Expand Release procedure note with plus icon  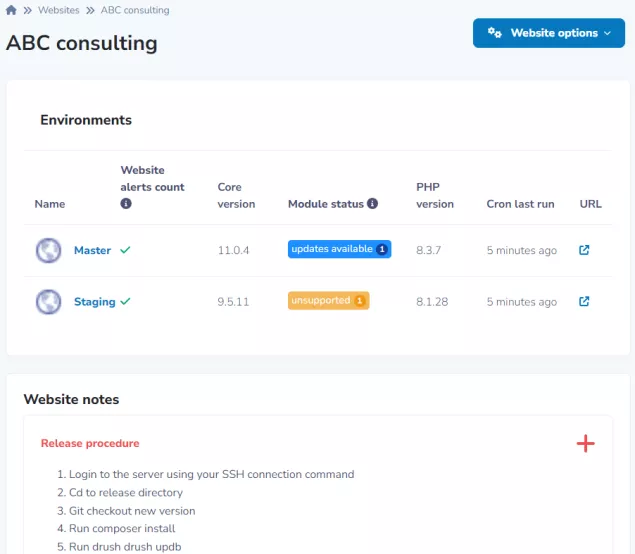tap(585, 443)
